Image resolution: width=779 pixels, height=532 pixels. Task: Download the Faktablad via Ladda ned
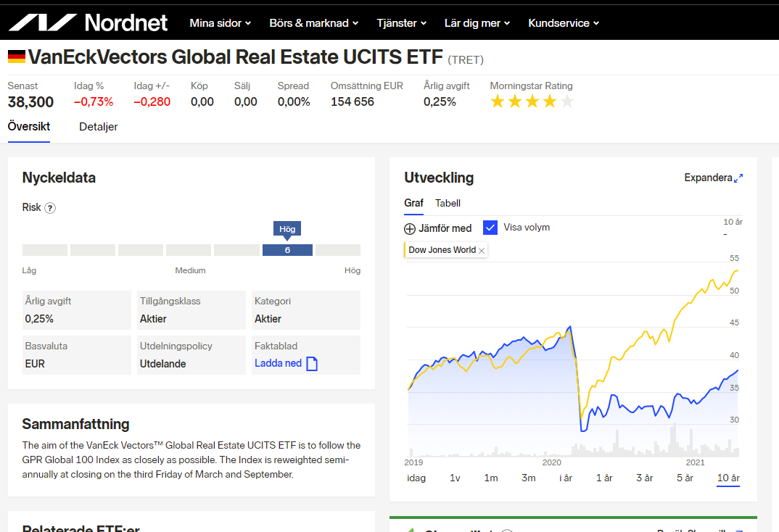[279, 363]
